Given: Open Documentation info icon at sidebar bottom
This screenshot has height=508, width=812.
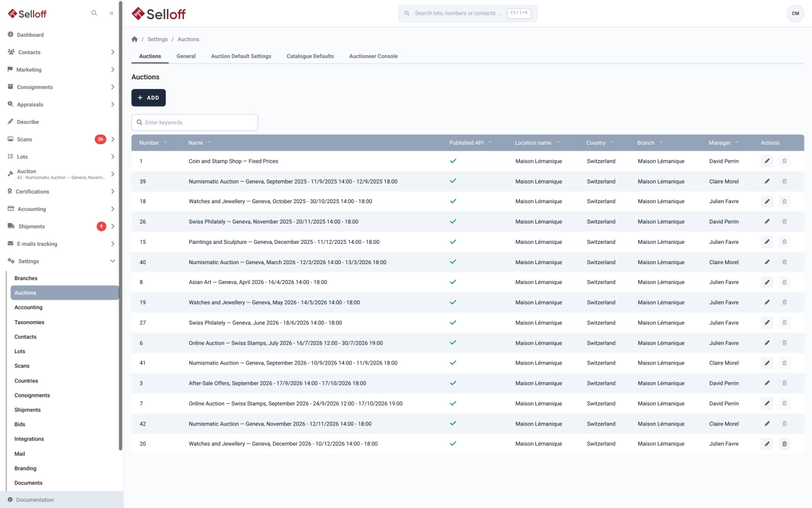Looking at the screenshot, I should click(x=10, y=500).
